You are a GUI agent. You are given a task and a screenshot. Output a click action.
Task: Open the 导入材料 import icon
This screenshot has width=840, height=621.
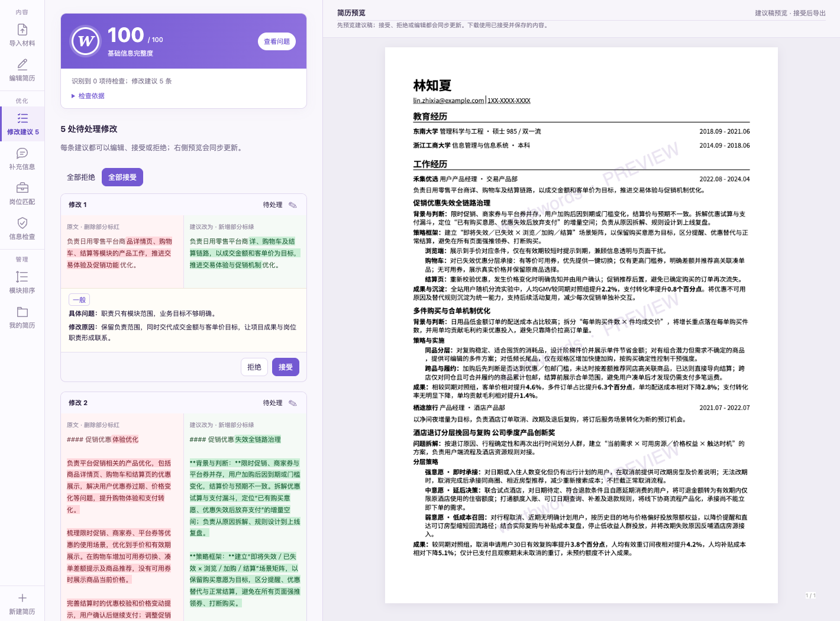point(22,30)
